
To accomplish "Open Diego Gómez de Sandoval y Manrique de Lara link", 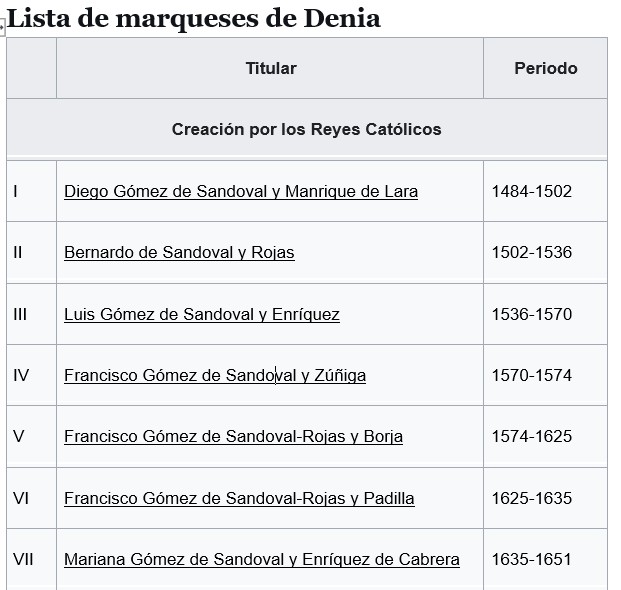I will [x=240, y=191].
